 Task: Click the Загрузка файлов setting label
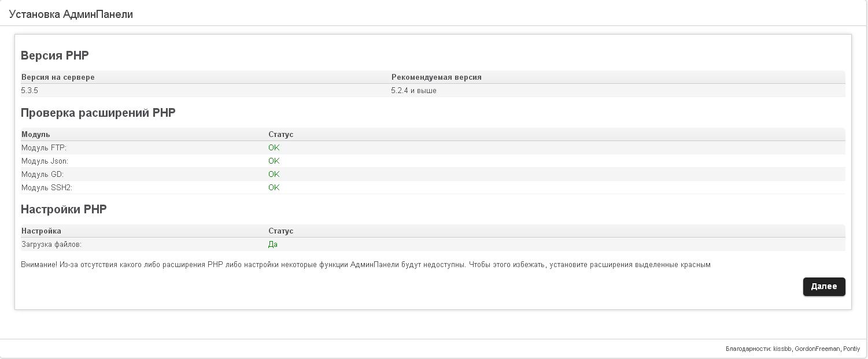(51, 245)
